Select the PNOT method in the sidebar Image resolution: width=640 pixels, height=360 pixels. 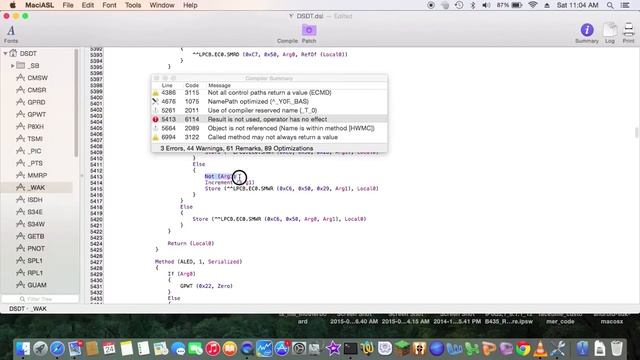pyautogui.click(x=36, y=248)
